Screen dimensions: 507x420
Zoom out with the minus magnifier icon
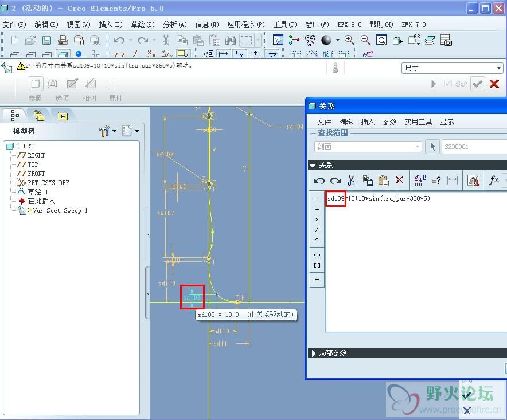(366, 40)
